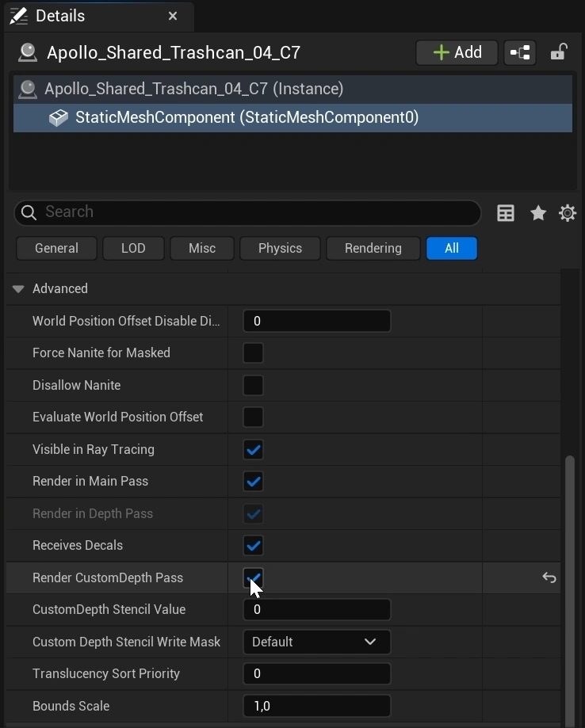Filter properties by Rendering
Screen dimensions: 585x728
373,249
